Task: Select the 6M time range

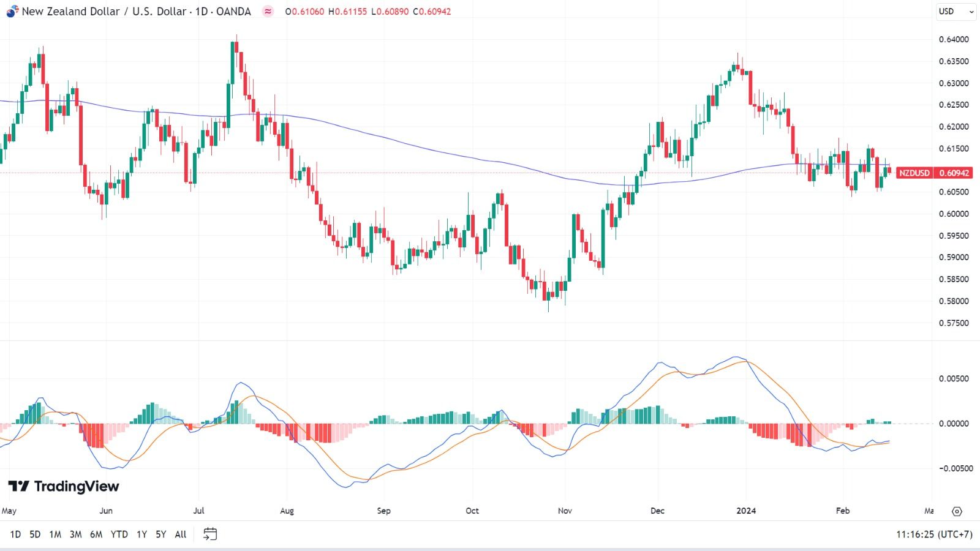Action: [96, 534]
